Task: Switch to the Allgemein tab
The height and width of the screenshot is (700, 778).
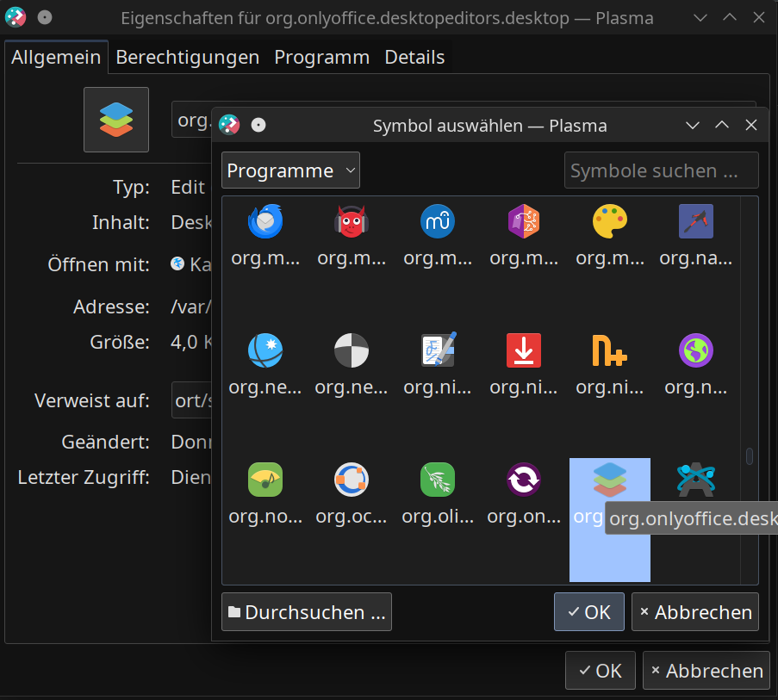Action: tap(56, 57)
